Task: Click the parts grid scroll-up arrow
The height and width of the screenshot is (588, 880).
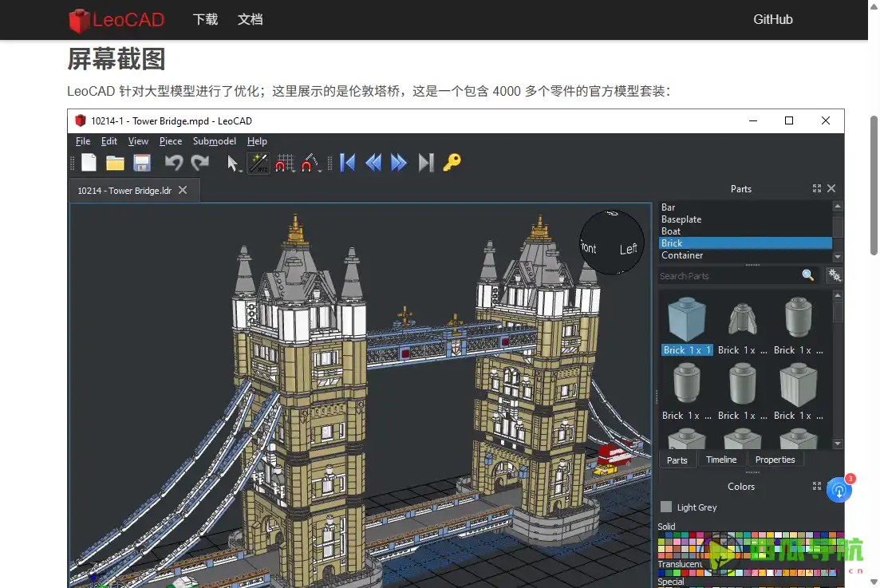Action: pos(838,295)
